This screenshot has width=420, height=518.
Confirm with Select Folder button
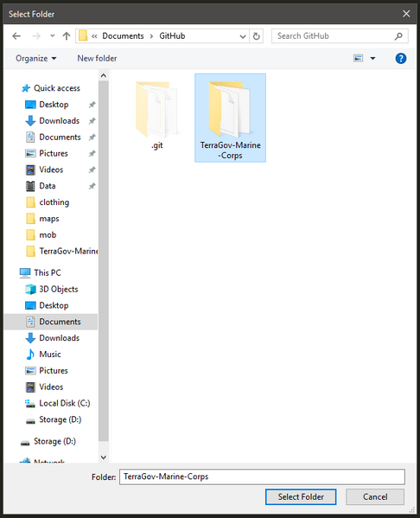click(x=301, y=497)
